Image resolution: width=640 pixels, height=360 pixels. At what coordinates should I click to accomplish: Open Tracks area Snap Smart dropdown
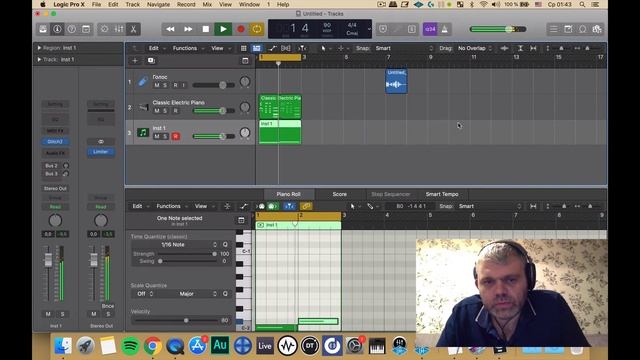pyautogui.click(x=404, y=48)
